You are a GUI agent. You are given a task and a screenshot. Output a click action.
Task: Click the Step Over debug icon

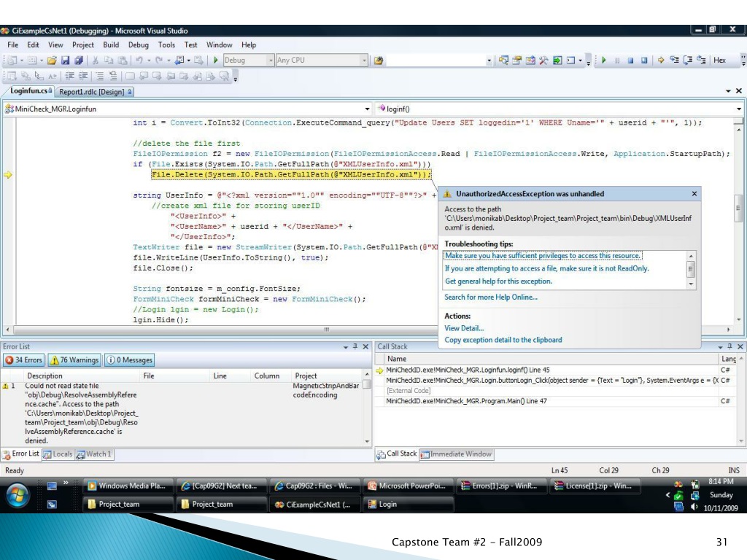[x=687, y=61]
